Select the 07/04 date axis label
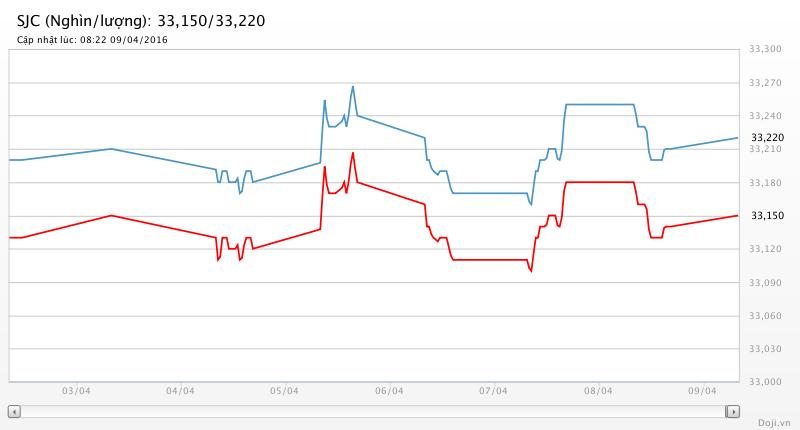This screenshot has width=800, height=430. (493, 391)
